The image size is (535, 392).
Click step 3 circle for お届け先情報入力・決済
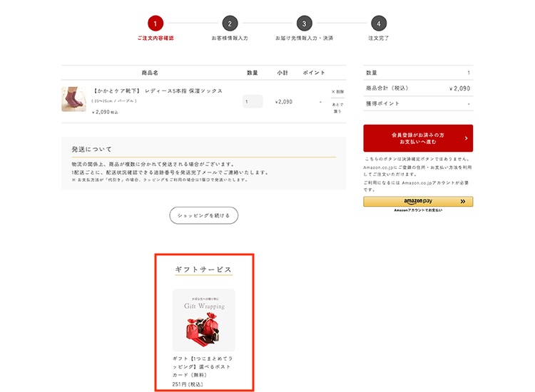[304, 24]
